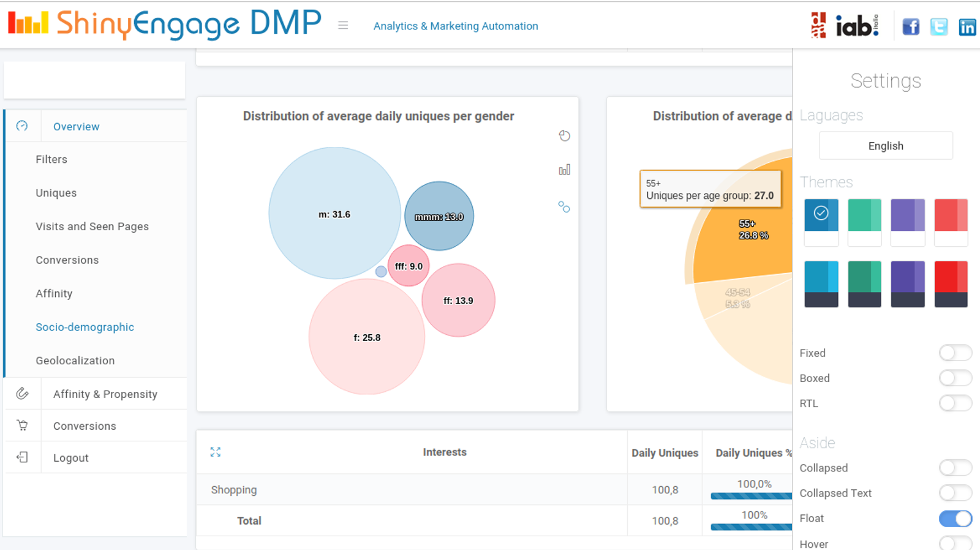This screenshot has height=551, width=980.
Task: Disable the Float aside toggle
Action: point(955,519)
